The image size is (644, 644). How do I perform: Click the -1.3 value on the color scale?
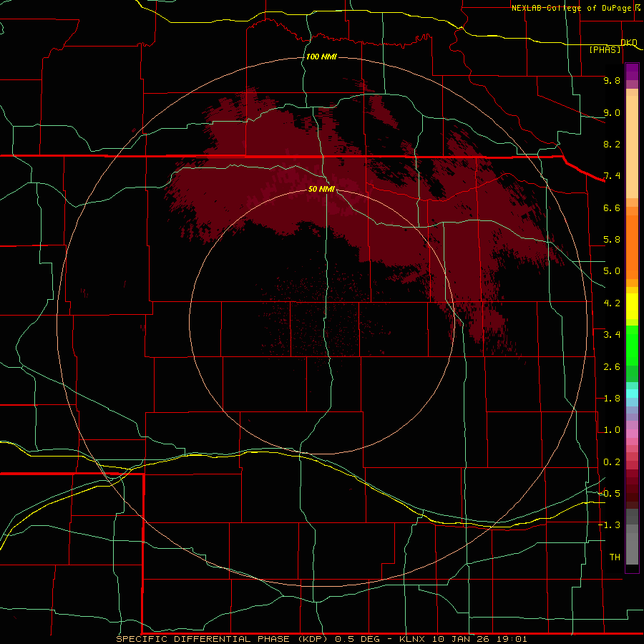610,525
